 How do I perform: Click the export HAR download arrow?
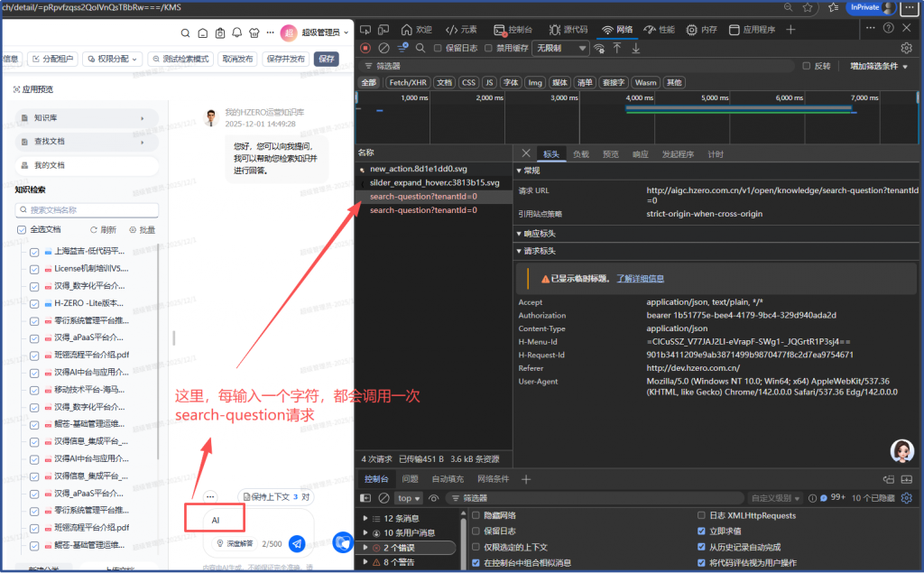(636, 48)
